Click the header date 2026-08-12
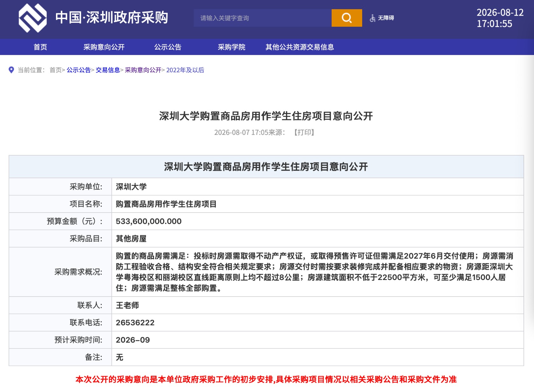 500,12
